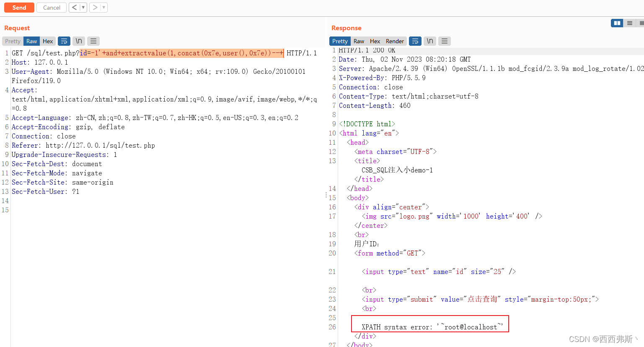644x347 pixels.
Task: Switch Request view to Pretty tab
Action: [x=13, y=41]
